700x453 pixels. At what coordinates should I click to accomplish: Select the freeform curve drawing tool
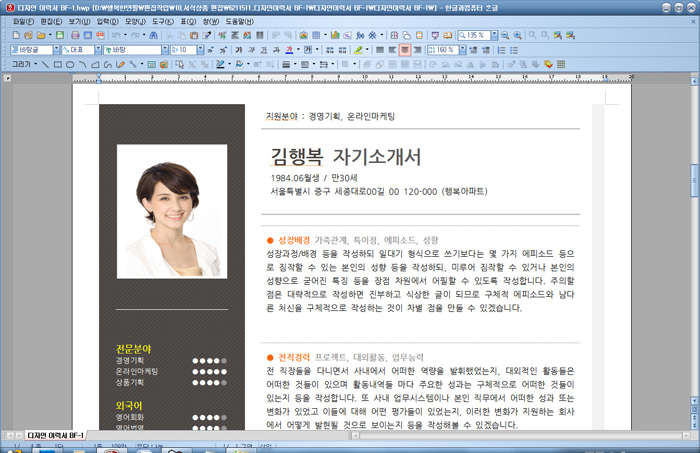[x=108, y=64]
